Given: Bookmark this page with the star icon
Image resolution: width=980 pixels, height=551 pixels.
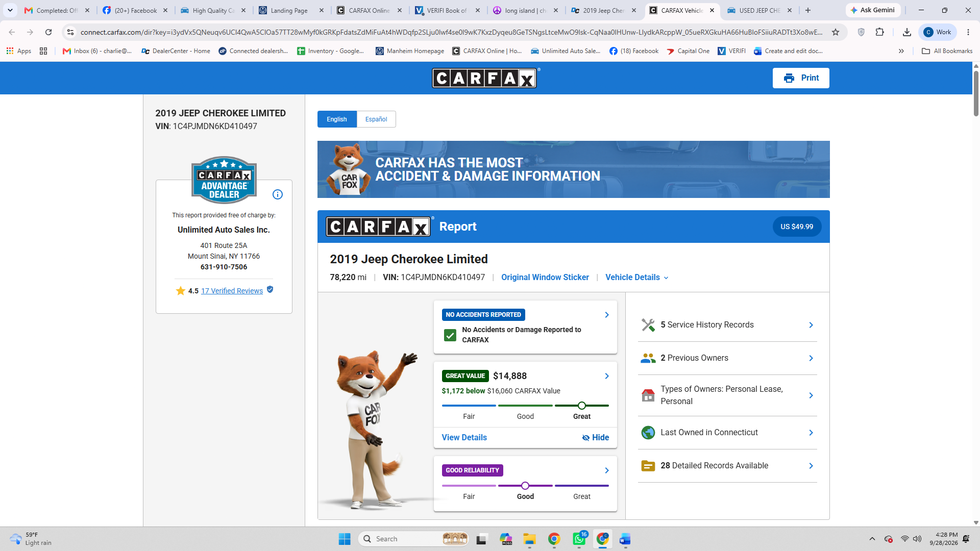Looking at the screenshot, I should point(836,32).
